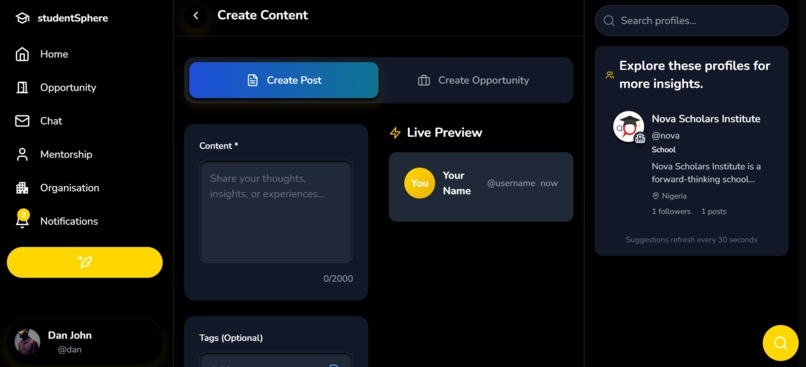The width and height of the screenshot is (806, 367).
Task: Click the 1 posts text
Action: point(714,211)
